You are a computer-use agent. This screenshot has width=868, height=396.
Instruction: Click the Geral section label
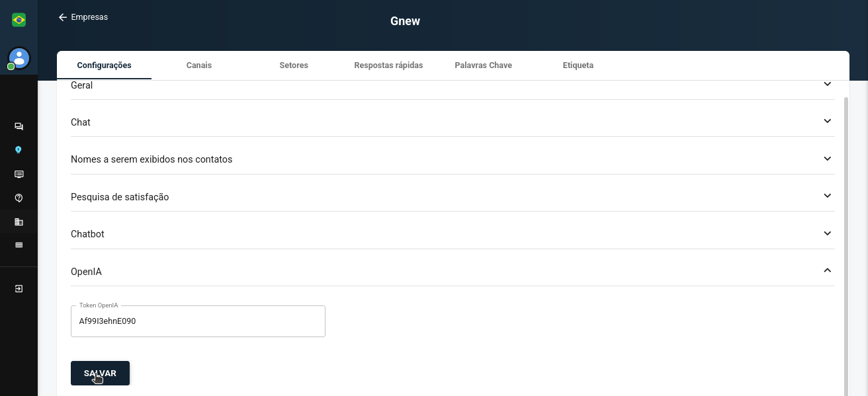click(81, 85)
